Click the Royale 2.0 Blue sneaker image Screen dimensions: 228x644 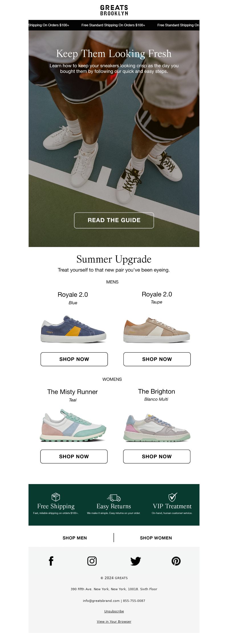[x=74, y=329]
